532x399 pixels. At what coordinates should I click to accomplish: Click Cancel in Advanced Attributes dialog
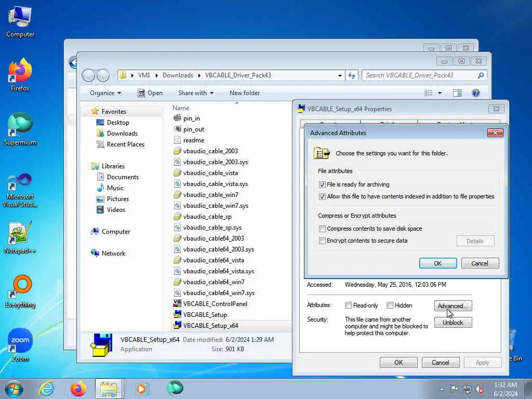[x=480, y=263]
